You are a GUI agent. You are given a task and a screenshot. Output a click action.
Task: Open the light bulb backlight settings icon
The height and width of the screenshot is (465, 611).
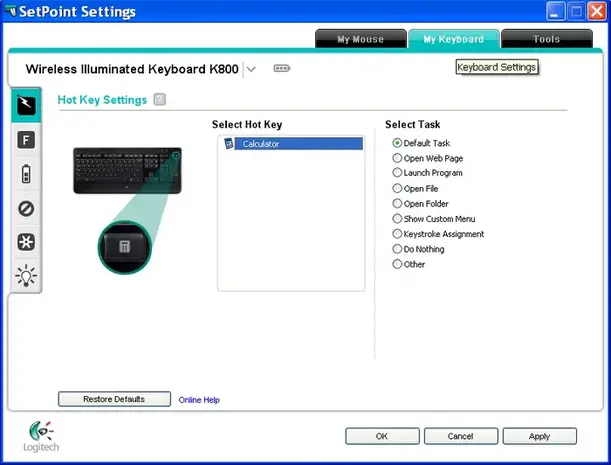tap(25, 276)
